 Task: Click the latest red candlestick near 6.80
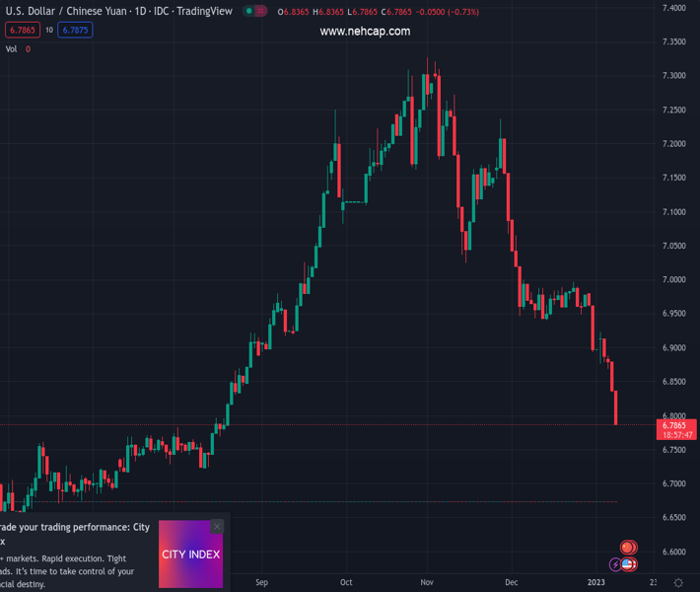615,407
